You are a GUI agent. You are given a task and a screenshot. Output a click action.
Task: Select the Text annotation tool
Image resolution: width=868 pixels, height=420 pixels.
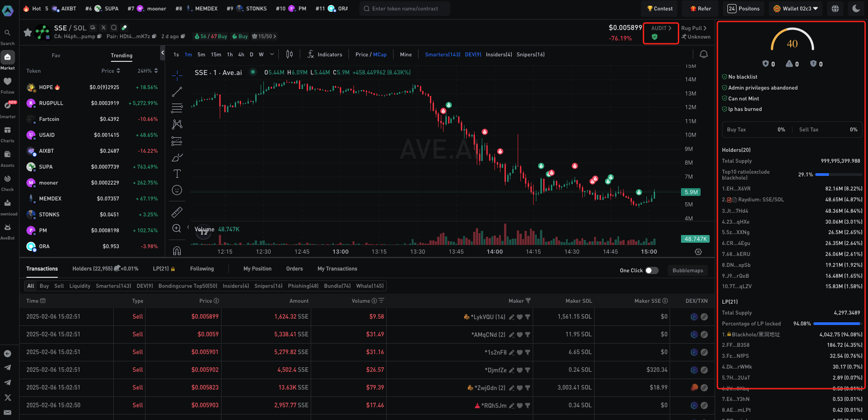tap(177, 174)
